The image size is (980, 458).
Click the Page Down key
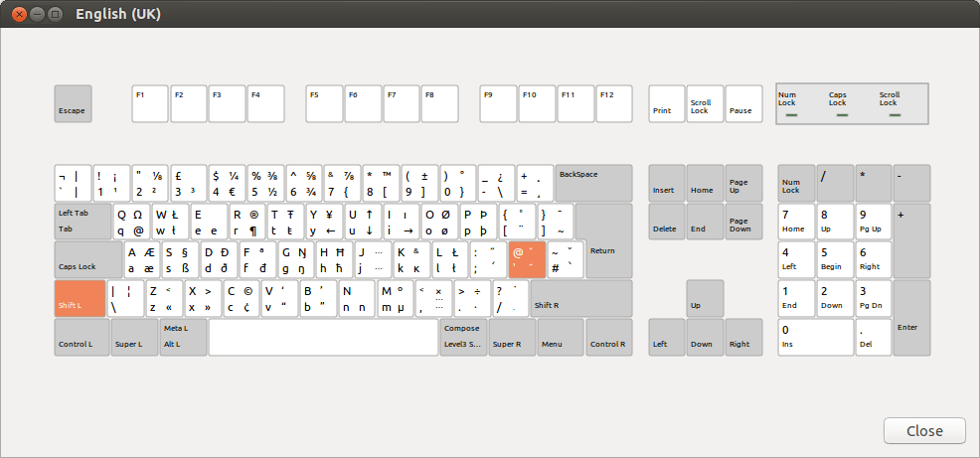[x=743, y=222]
